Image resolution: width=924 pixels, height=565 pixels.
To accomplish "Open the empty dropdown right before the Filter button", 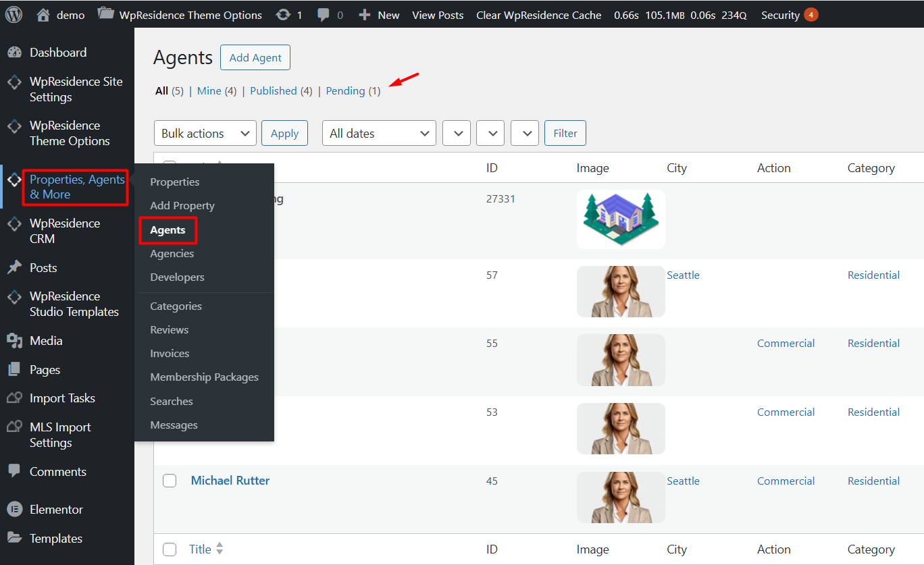I will click(524, 134).
